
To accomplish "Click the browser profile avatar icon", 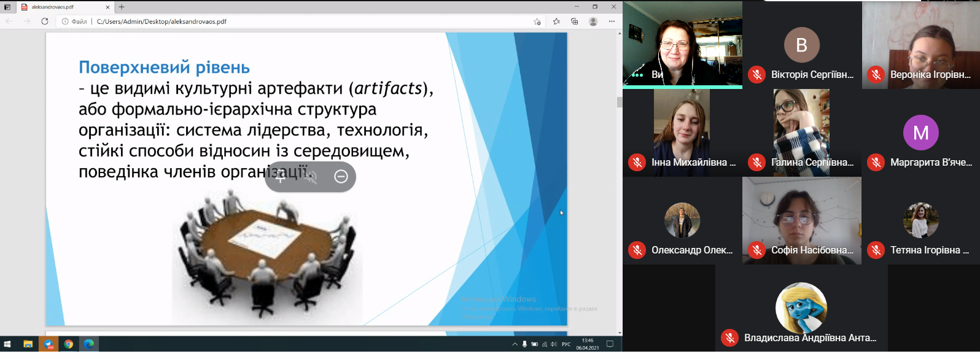I will pos(593,21).
